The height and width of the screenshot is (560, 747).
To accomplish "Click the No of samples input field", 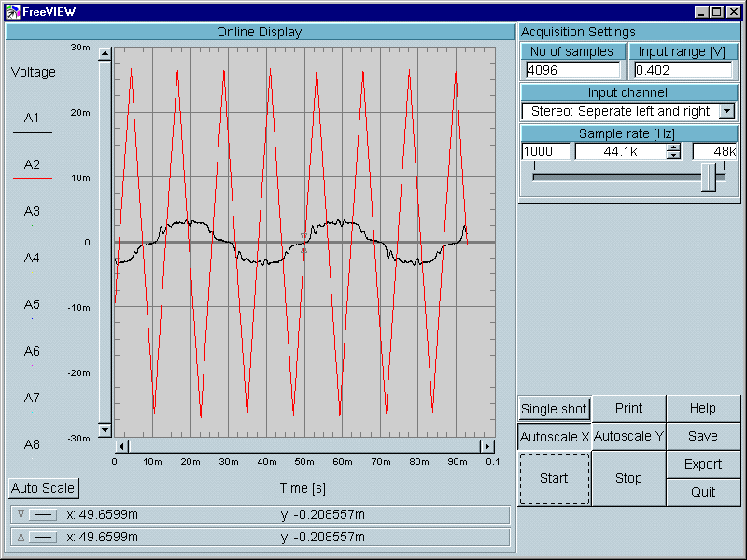I will 572,70.
